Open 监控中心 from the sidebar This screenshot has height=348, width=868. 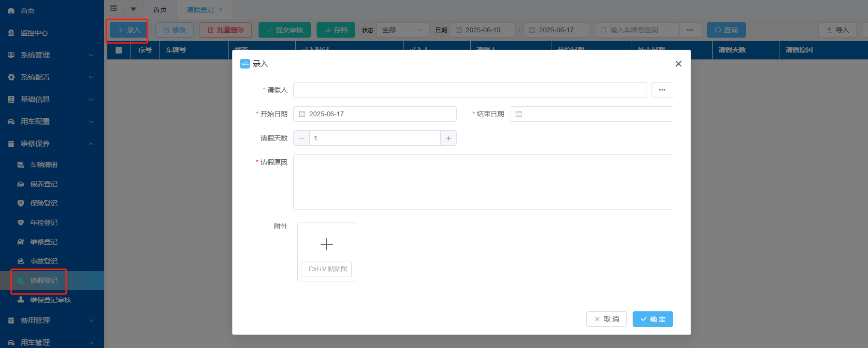pyautogui.click(x=34, y=33)
